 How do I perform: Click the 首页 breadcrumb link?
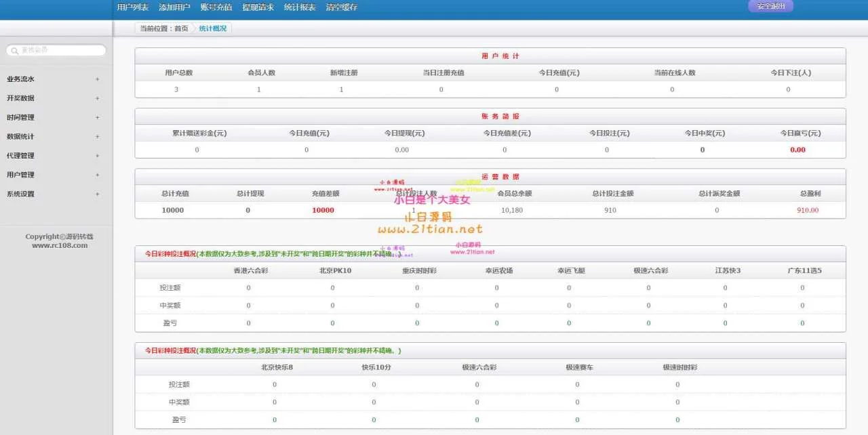[181, 28]
